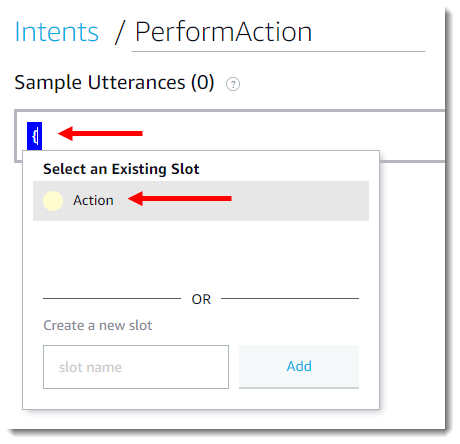460x444 pixels.
Task: Click the Create a new slot label
Action: tap(98, 325)
